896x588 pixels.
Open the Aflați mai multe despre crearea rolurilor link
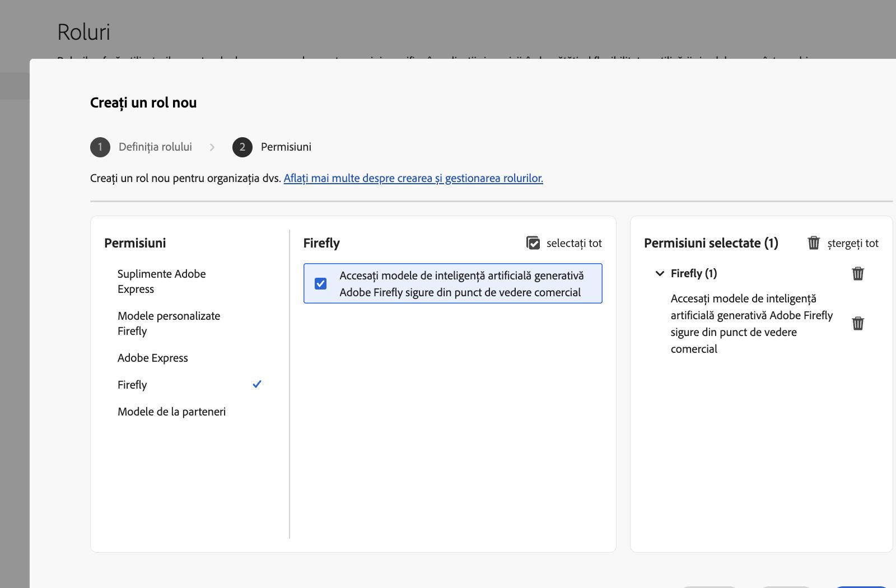point(414,178)
